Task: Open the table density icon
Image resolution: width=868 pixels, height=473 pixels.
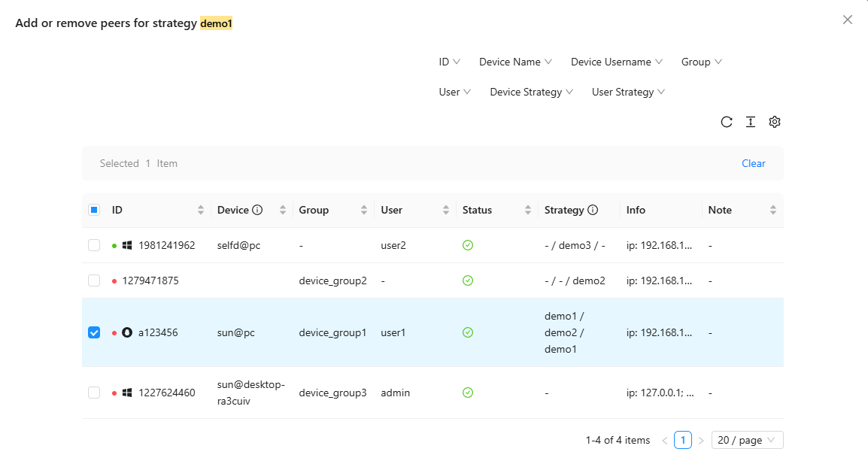Action: [750, 122]
